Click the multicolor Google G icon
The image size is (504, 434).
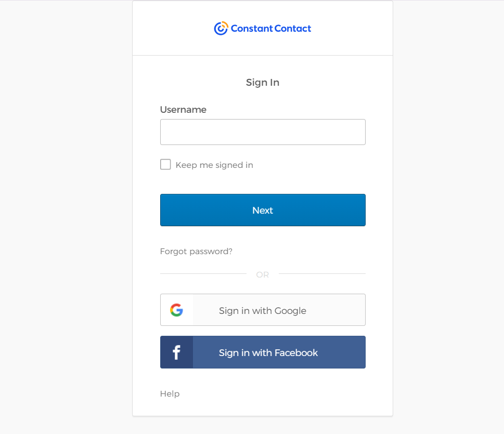[176, 310]
